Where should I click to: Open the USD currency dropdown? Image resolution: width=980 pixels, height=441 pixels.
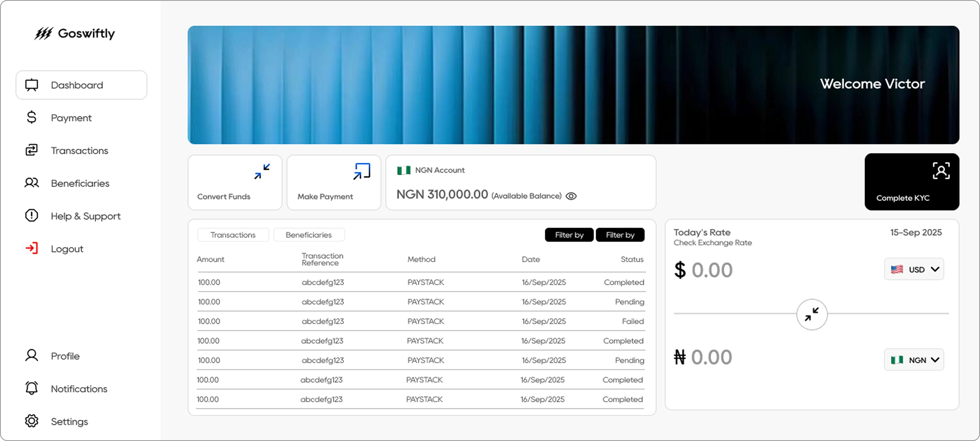click(x=914, y=269)
